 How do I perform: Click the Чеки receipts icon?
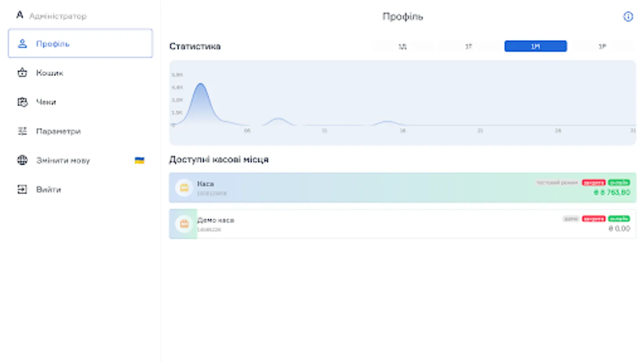22,102
